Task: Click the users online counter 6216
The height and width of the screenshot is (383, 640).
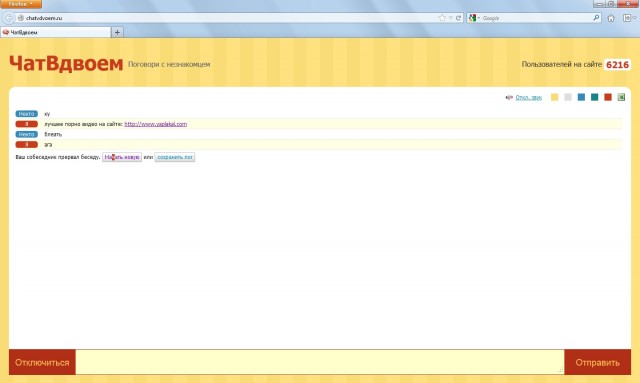Action: pos(617,65)
